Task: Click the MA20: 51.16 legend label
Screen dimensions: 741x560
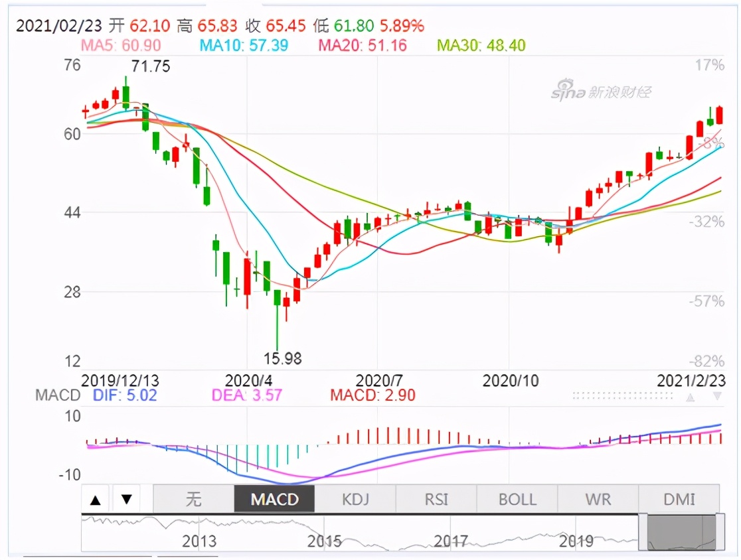Action: [363, 45]
